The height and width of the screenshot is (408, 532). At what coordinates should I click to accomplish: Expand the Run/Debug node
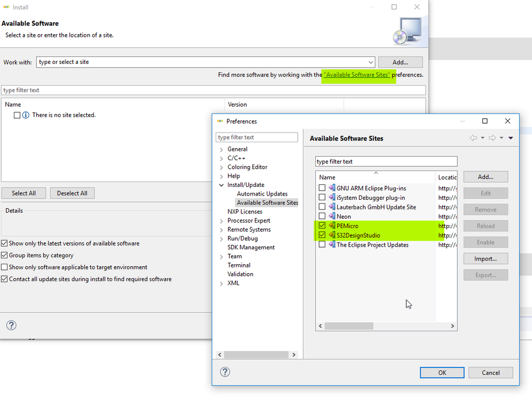point(221,239)
